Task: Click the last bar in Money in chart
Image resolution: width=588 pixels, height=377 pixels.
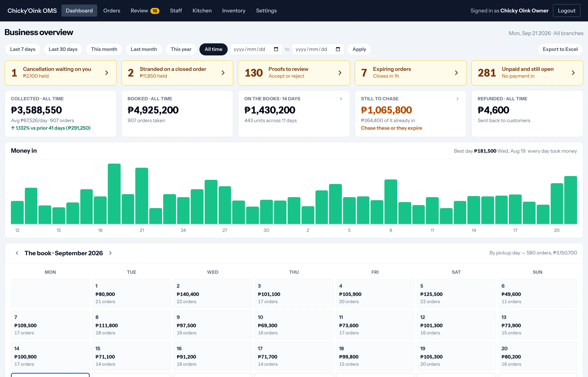Action: pyautogui.click(x=570, y=200)
